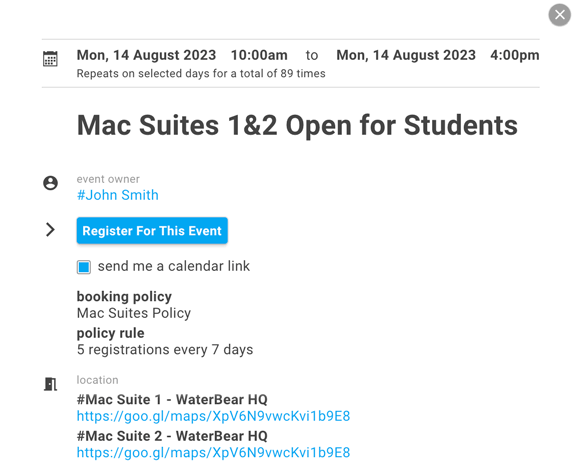
Task: Click the repeats 89 times recurrence text
Action: [x=201, y=74]
